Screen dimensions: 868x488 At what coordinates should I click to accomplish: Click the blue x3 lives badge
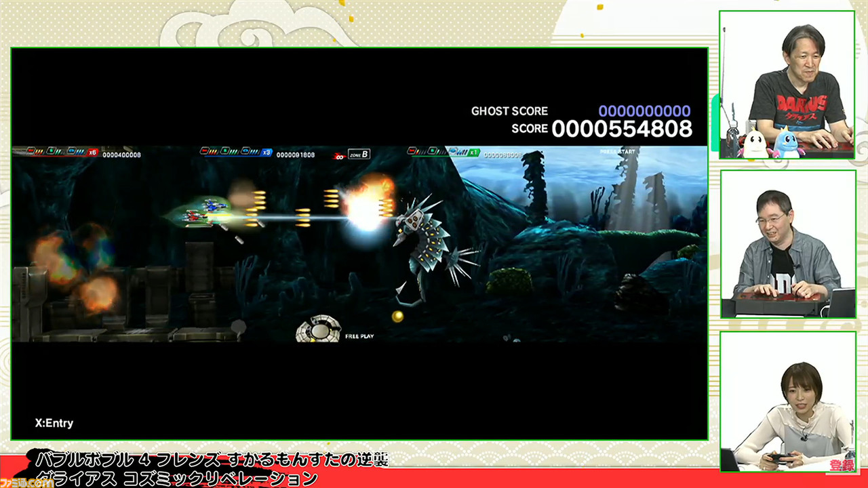tap(267, 152)
